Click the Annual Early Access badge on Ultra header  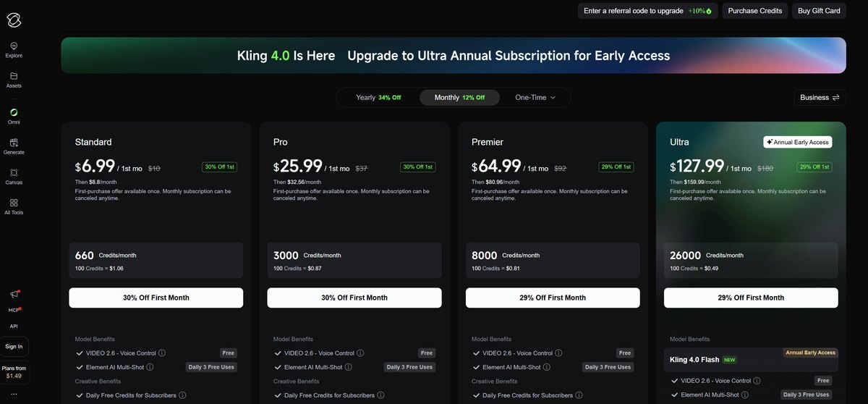[797, 142]
